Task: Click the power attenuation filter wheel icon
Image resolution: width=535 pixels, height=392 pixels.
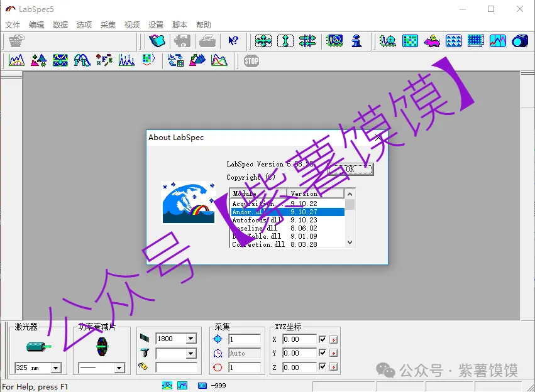Action: (x=102, y=346)
